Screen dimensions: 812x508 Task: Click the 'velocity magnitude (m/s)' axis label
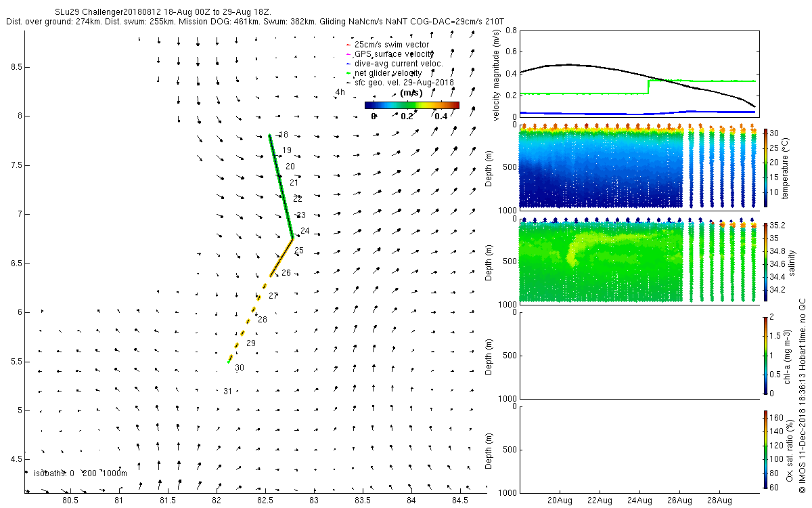[x=497, y=75]
